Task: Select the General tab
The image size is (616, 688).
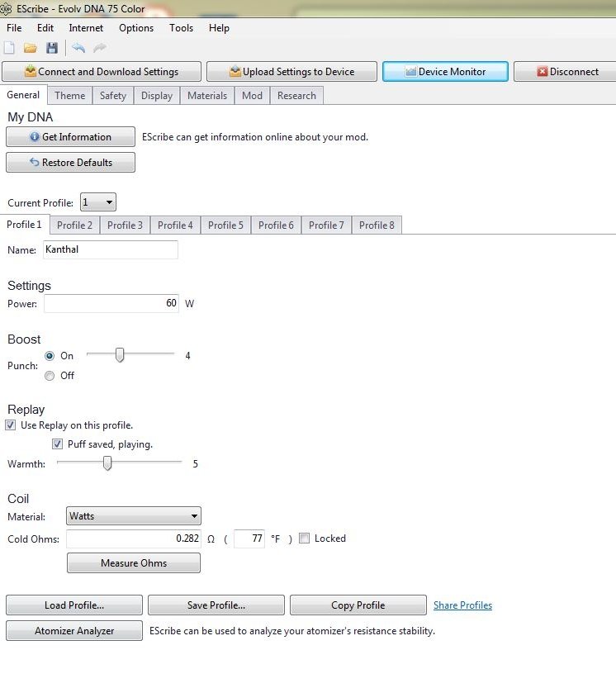Action: (x=23, y=95)
